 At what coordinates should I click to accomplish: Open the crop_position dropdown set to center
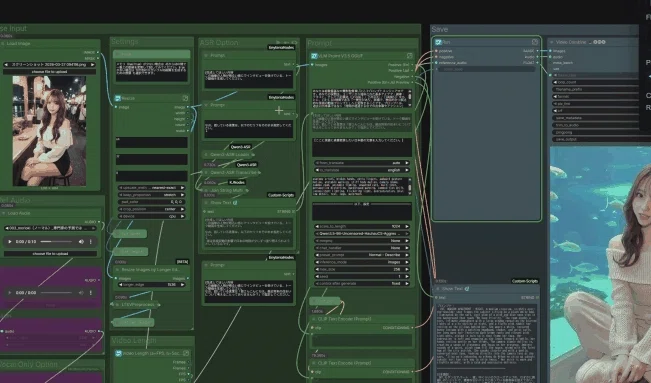[152, 209]
